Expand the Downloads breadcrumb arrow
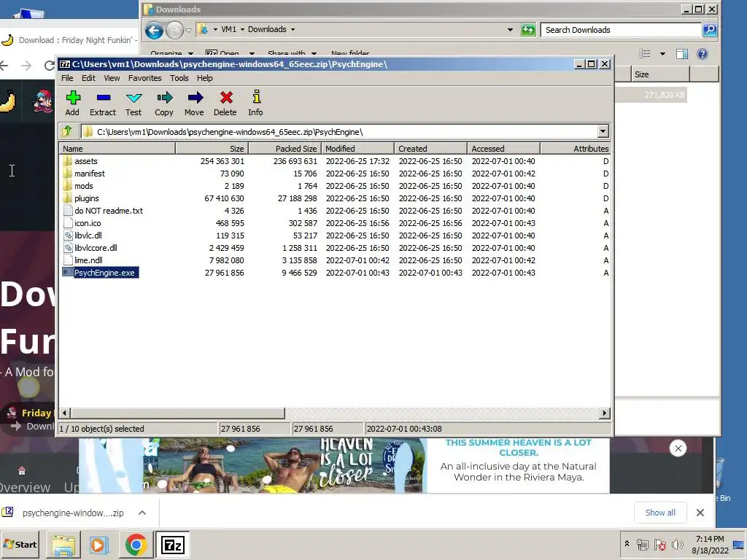 (x=293, y=29)
